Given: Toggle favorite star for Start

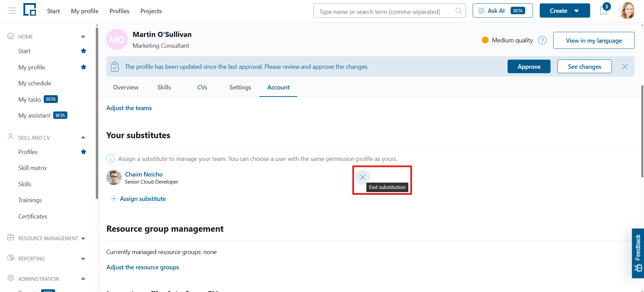Looking at the screenshot, I should (x=84, y=51).
